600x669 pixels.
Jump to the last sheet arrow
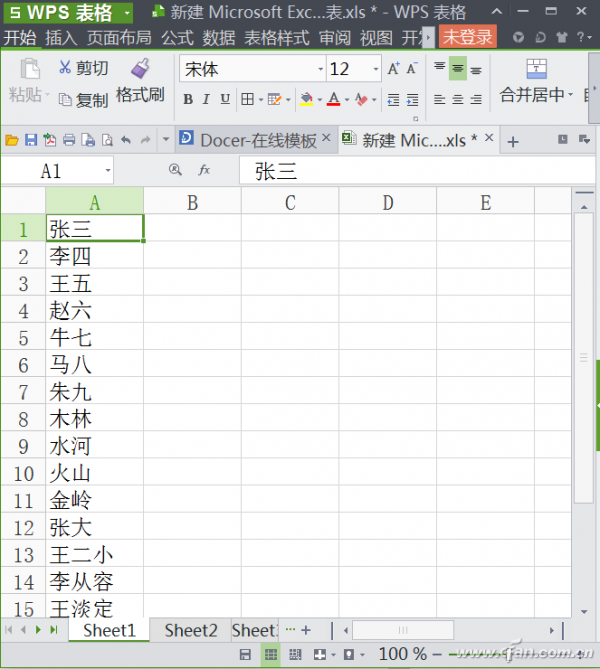pos(54,630)
